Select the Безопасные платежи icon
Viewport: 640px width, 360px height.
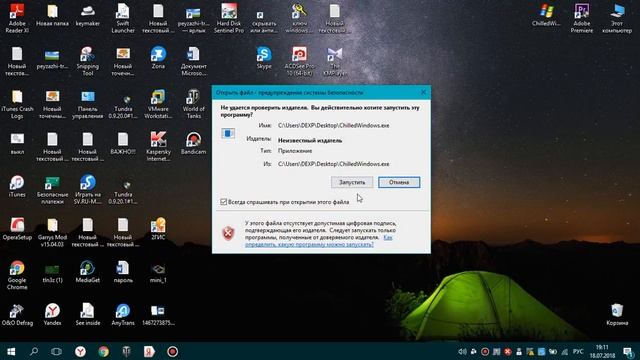(x=52, y=190)
